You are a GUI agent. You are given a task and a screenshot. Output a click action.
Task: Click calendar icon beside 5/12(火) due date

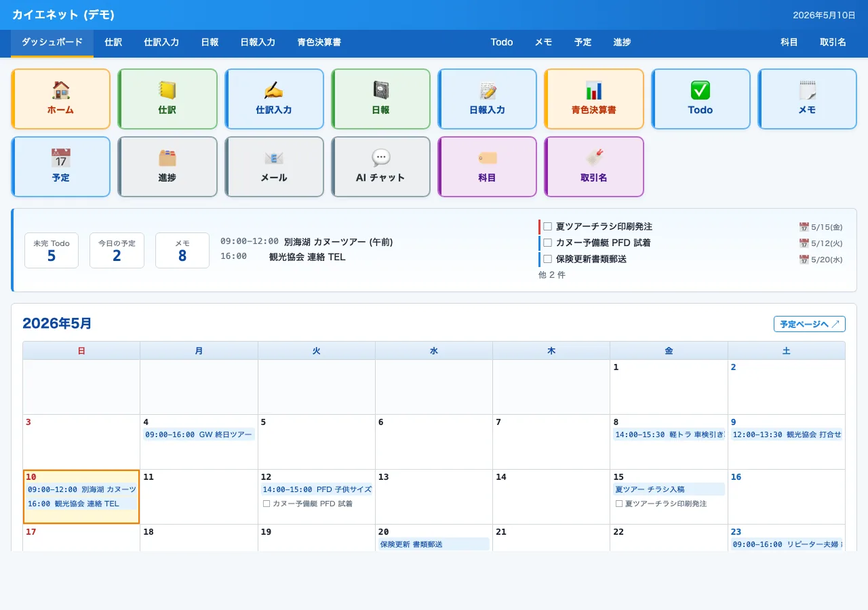point(804,243)
